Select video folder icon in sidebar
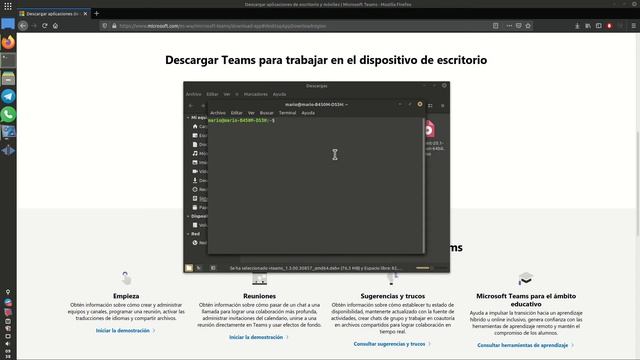The height and width of the screenshot is (360, 640). (x=195, y=171)
